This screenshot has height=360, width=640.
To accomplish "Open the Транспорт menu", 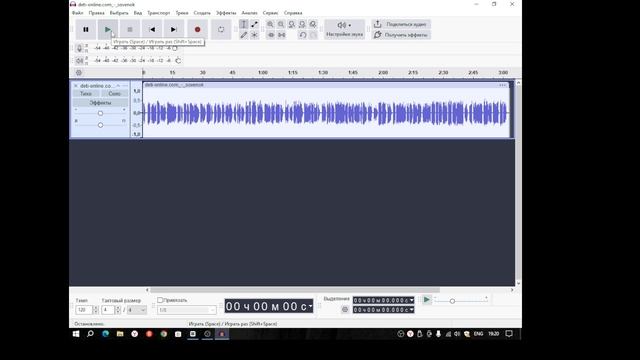I will (x=159, y=13).
